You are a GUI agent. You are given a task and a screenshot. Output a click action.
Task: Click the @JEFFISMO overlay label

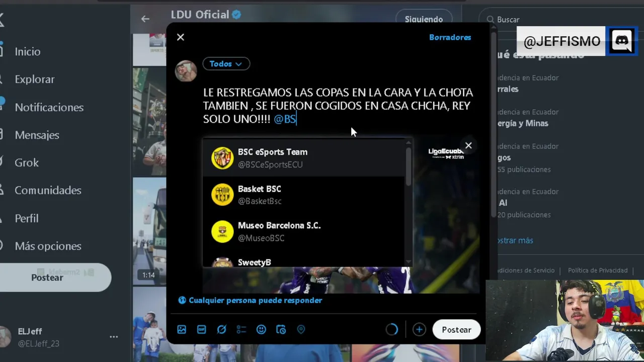[x=561, y=41]
